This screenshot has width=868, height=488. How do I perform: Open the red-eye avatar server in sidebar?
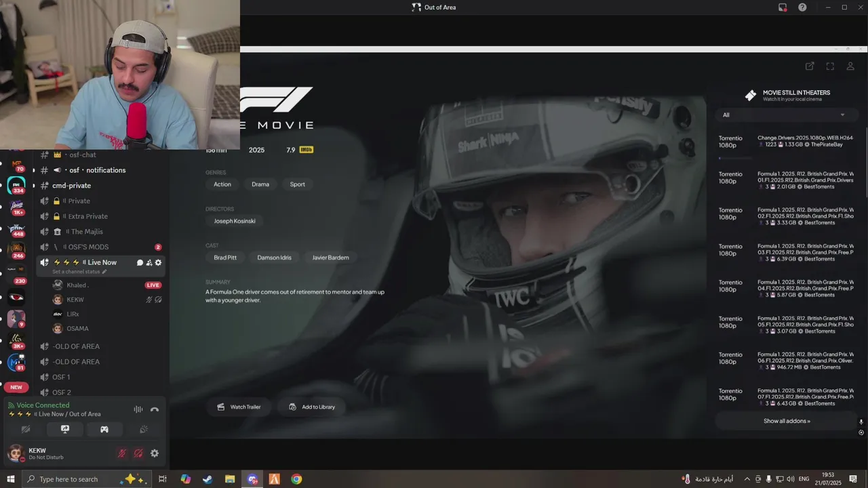point(16,296)
